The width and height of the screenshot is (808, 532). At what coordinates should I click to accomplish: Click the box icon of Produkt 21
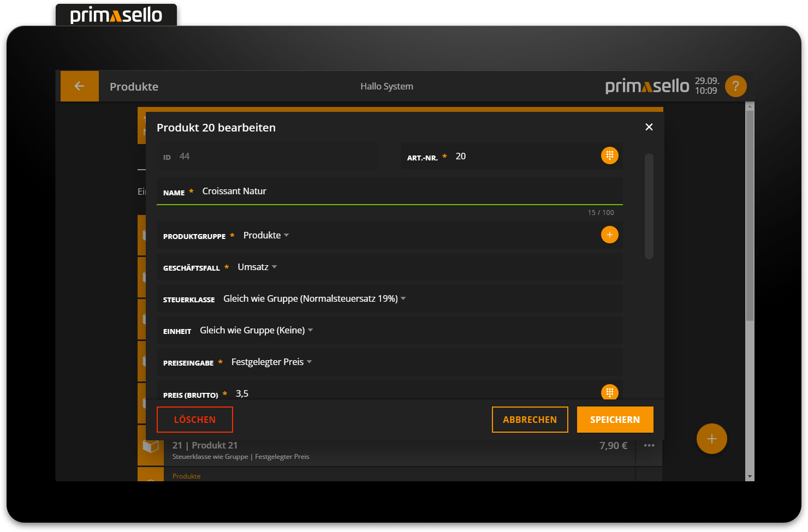[151, 446]
